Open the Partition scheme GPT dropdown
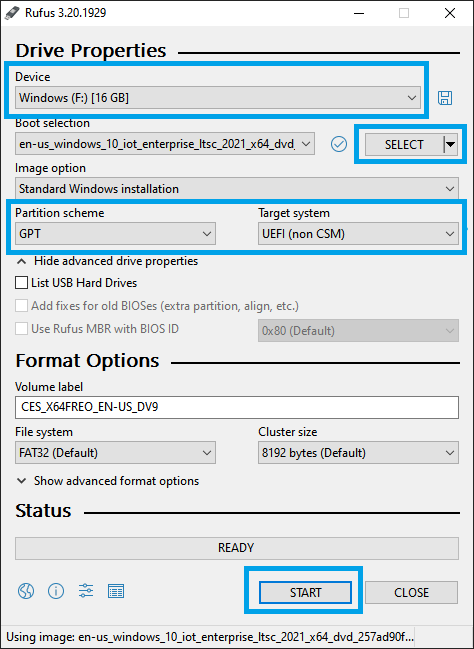This screenshot has width=474, height=649. click(115, 234)
